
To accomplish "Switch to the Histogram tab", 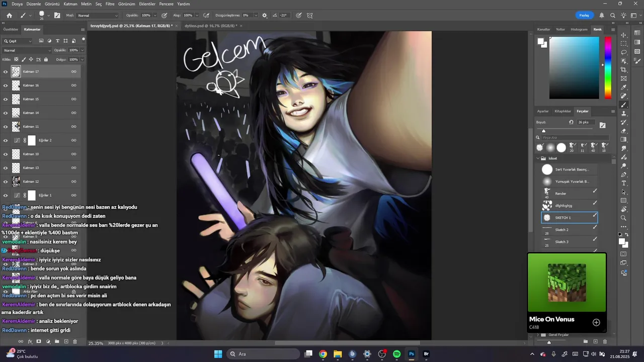I will pos(579,29).
